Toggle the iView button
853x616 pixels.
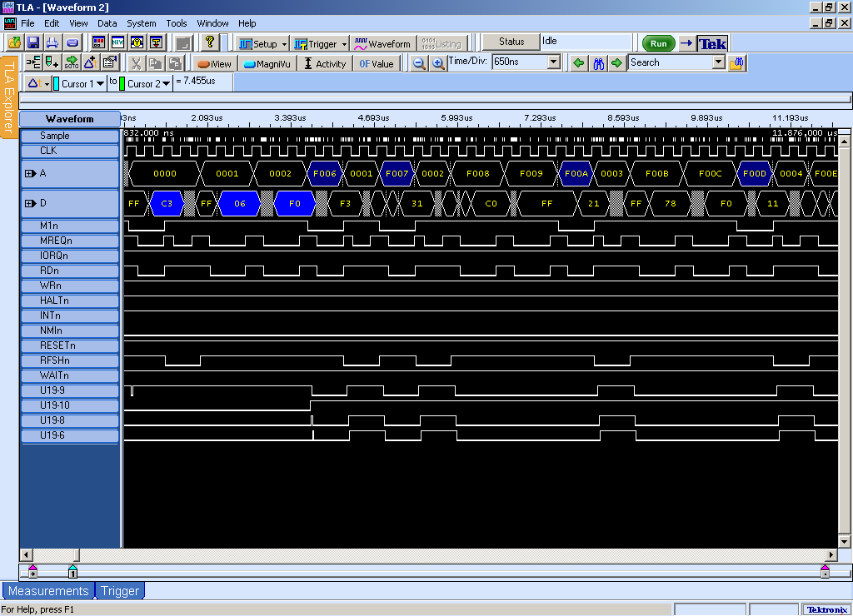[215, 63]
